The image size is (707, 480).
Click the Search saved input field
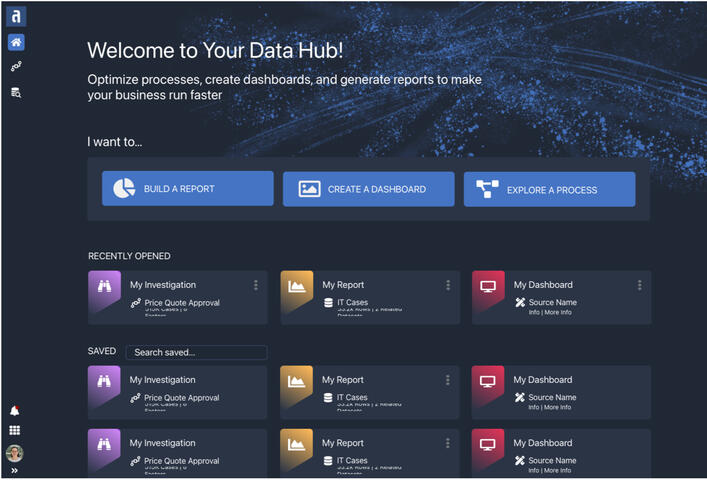click(x=196, y=352)
